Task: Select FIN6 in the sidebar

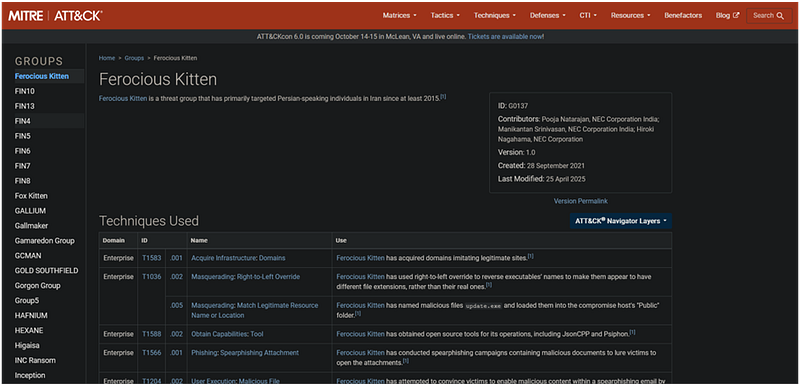Action: (x=22, y=151)
